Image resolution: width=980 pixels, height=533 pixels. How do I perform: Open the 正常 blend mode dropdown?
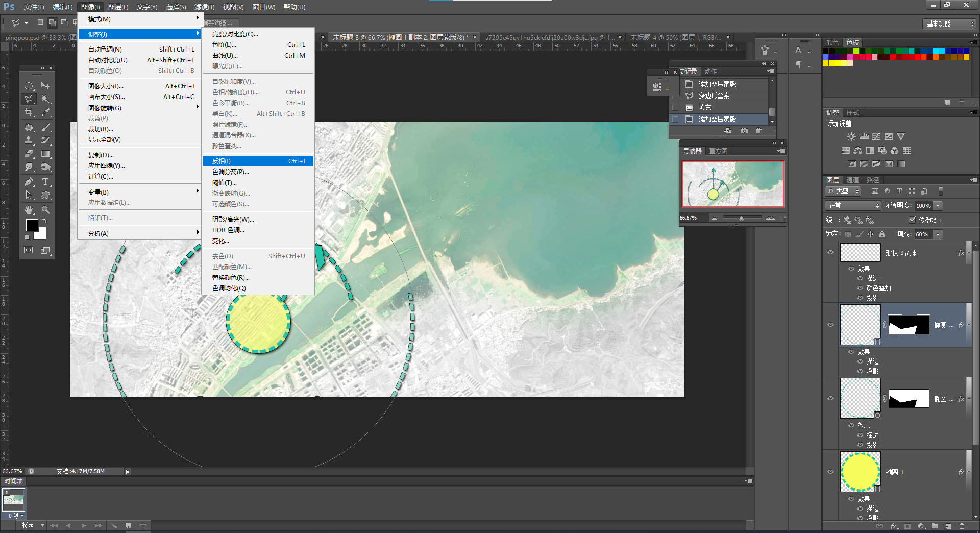[853, 205]
